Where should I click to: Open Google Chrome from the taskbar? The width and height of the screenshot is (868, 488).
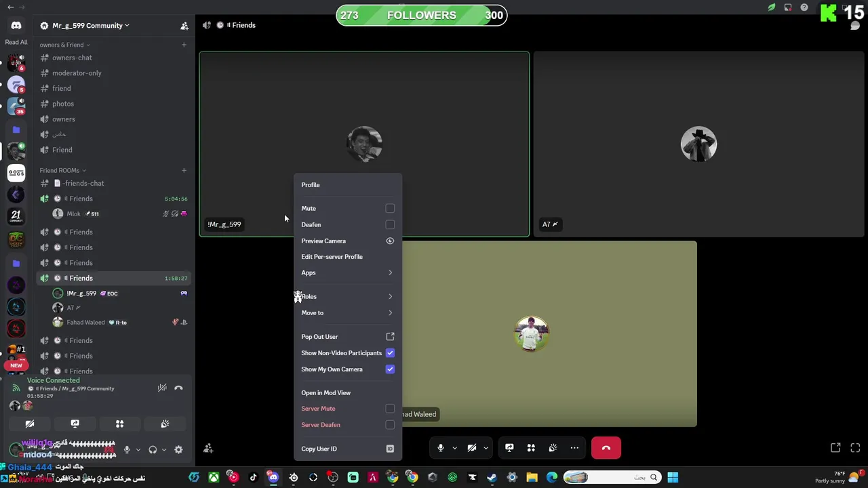point(412,477)
